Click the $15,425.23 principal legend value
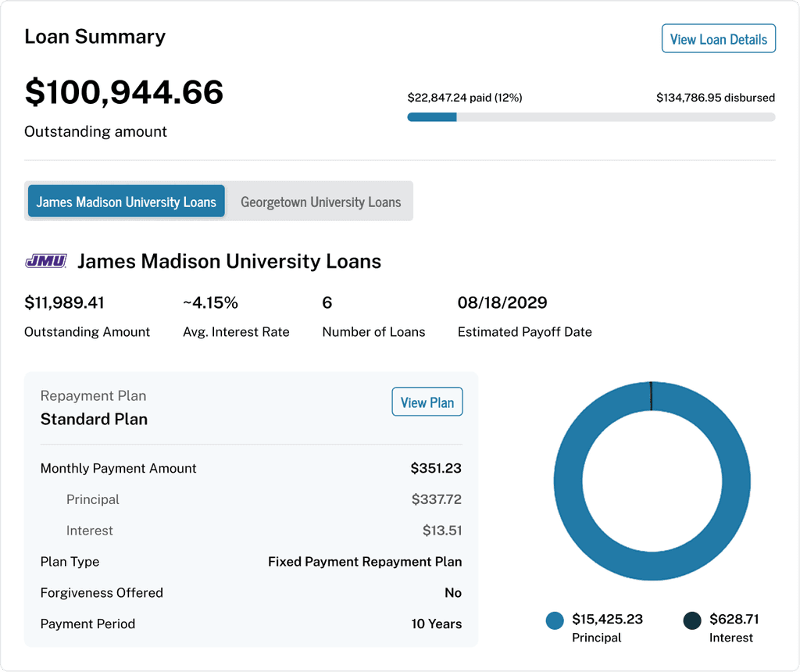800x672 pixels. [607, 619]
